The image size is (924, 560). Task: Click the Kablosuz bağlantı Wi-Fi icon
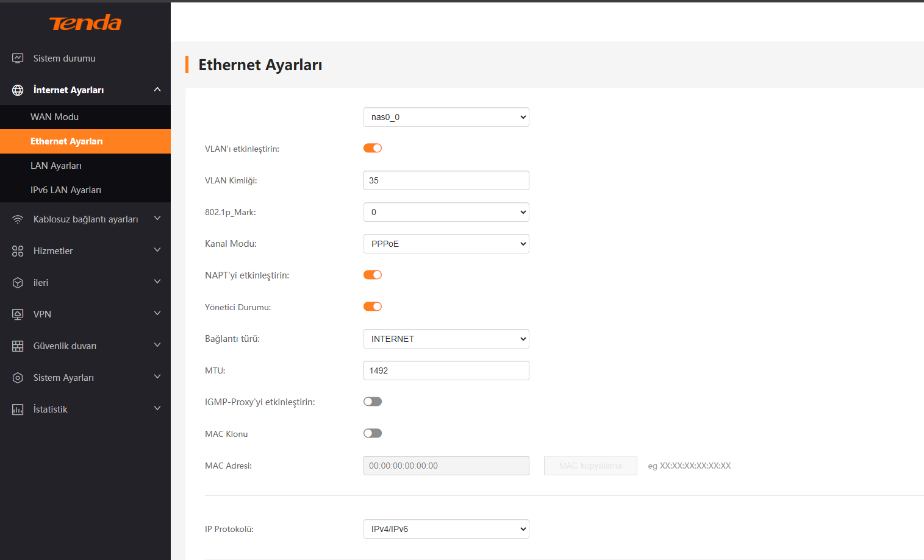[18, 219]
